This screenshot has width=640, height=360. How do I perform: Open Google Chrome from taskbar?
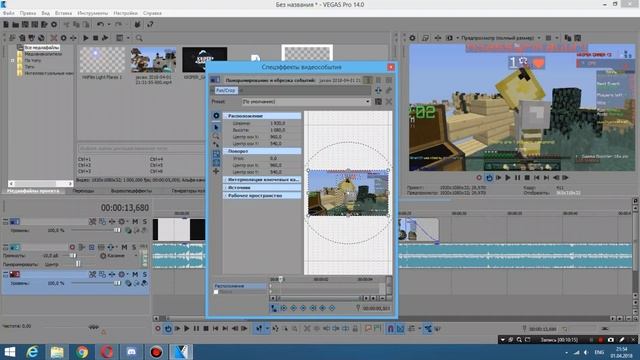point(82,352)
